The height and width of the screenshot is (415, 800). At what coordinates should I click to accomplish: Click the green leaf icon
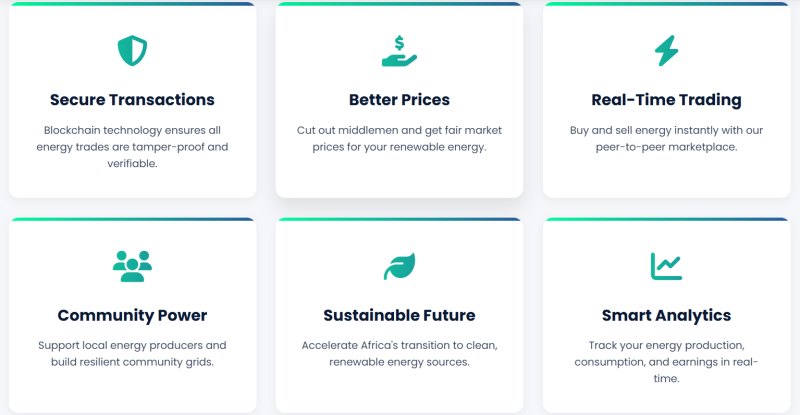tap(399, 266)
